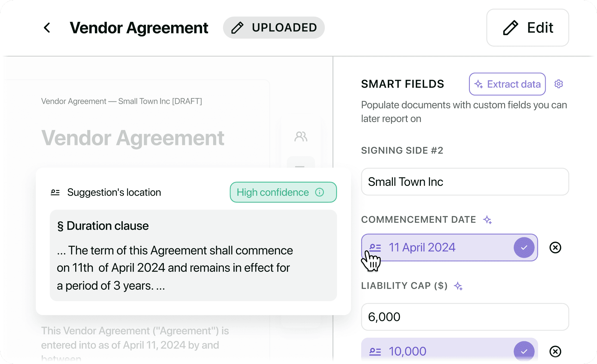This screenshot has width=597, height=364.
Task: Click the Duration clause excerpt box
Action: pyautogui.click(x=193, y=255)
